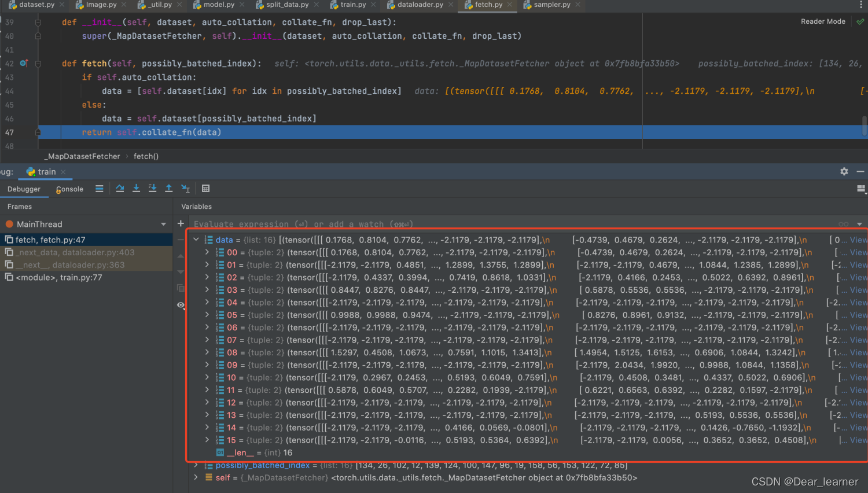Click the green inspection checkmark icon
Screen dimensions: 868x493
(x=860, y=21)
